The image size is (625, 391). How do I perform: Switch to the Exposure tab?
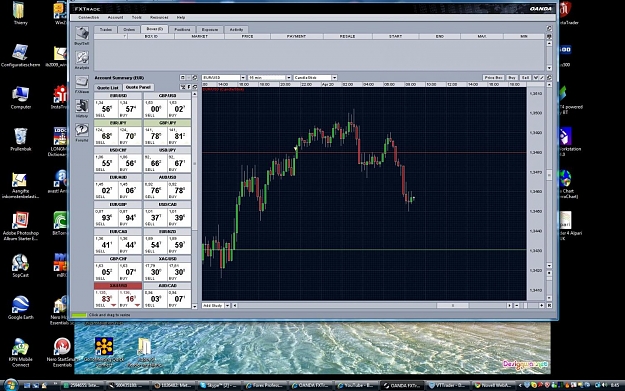210,29
